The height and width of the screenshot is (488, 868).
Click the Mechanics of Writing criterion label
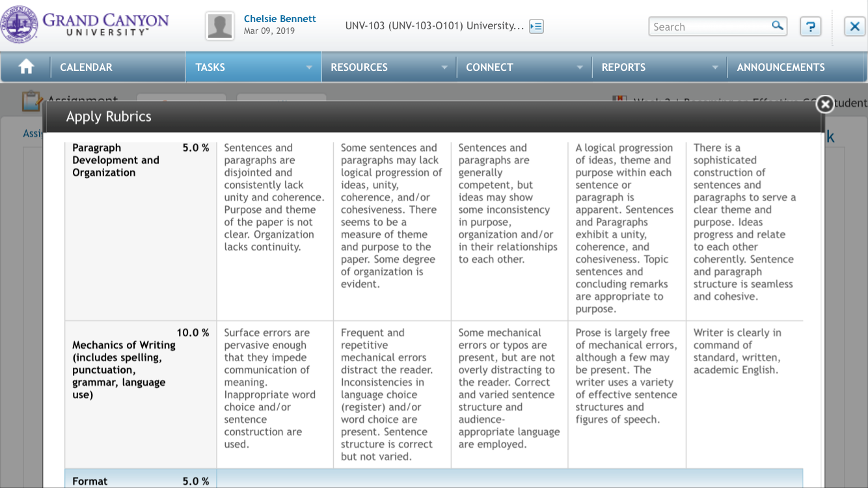click(x=124, y=370)
